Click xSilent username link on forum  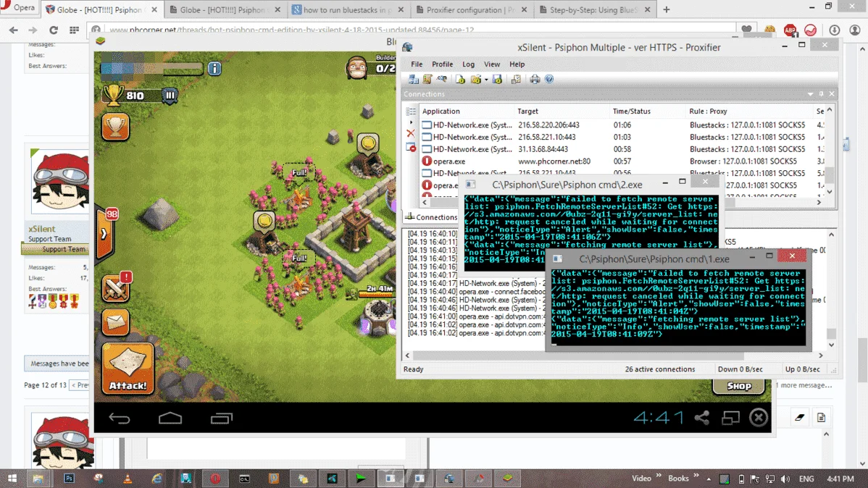click(x=41, y=229)
